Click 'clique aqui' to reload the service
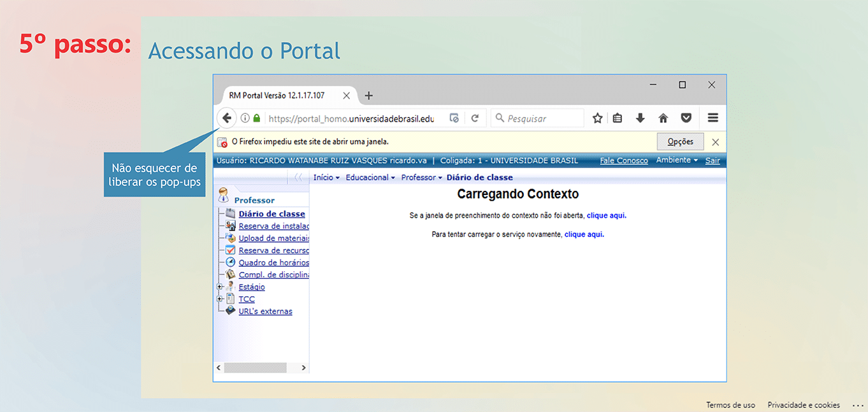This screenshot has width=868, height=412. 584,234
